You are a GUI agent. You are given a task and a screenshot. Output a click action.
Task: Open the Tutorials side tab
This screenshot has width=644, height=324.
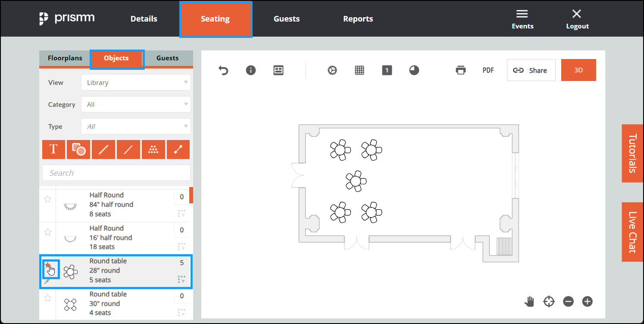click(x=632, y=153)
